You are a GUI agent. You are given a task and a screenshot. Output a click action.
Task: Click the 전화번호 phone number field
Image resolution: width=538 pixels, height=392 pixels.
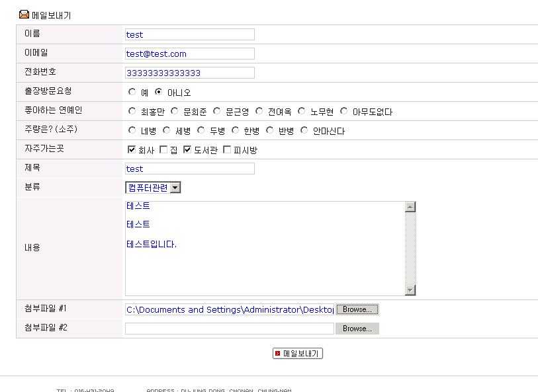[x=189, y=73]
